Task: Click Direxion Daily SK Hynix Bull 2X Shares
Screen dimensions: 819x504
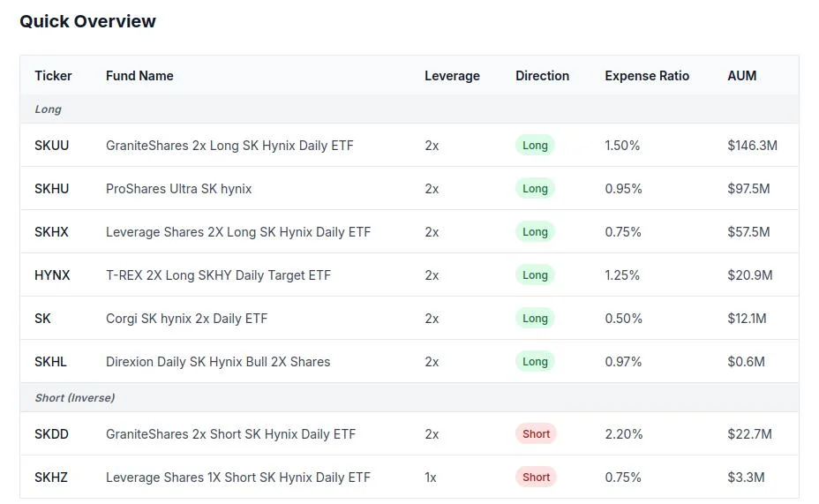Action: 218,362
